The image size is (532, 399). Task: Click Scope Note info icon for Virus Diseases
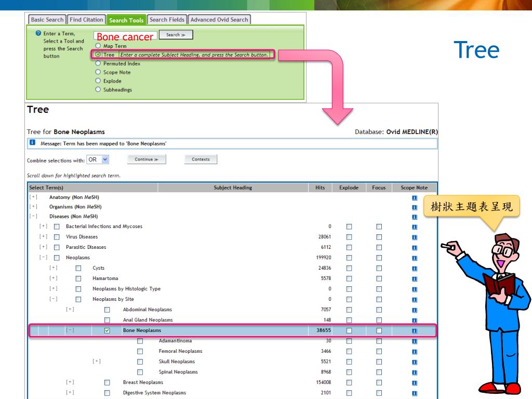pos(415,237)
